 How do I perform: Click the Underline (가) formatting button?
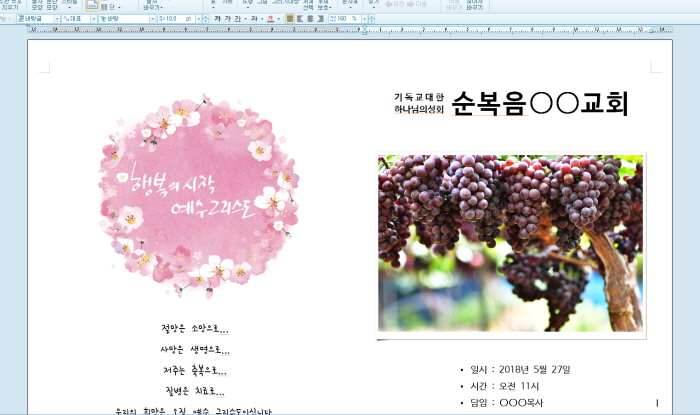click(238, 19)
